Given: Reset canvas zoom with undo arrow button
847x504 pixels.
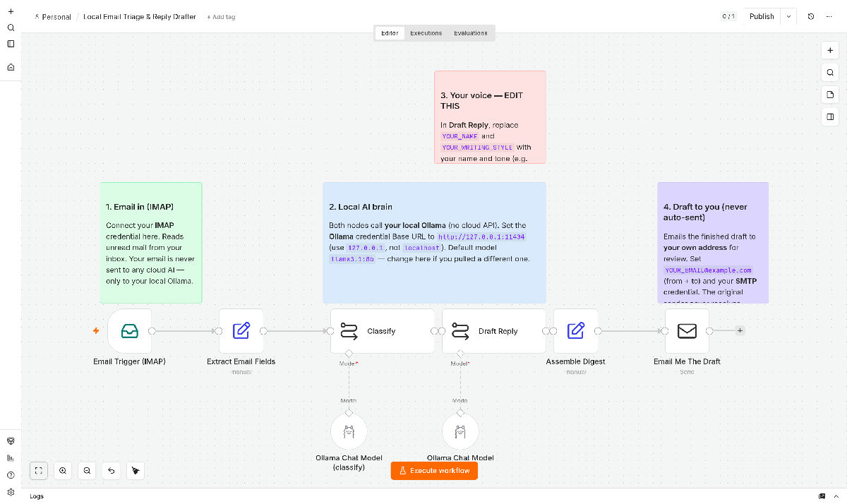Looking at the screenshot, I should point(112,470).
